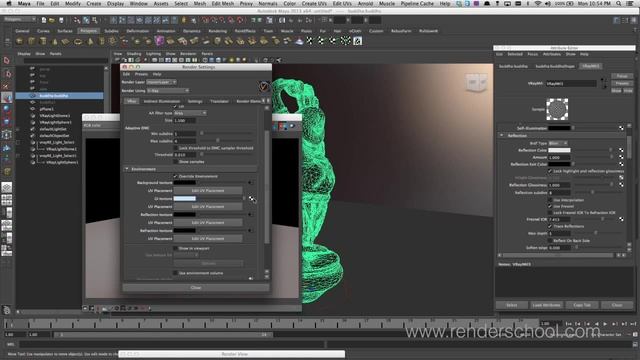Click the New Scene icon in status line
This screenshot has width=640, height=360.
pos(44,20)
